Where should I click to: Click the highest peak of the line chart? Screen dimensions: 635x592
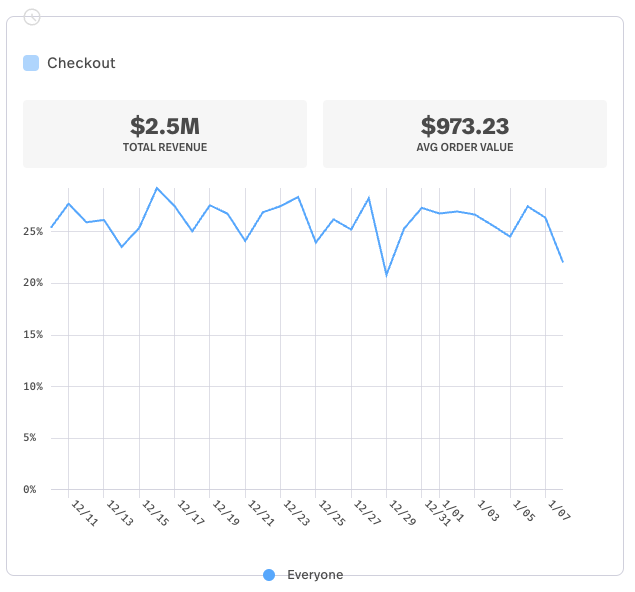pyautogui.click(x=157, y=188)
